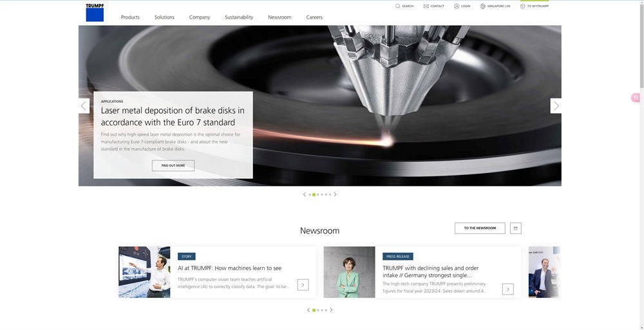Open 'AI at TRUMPF: How machines learn to see'
Screen dimensions: 644x330
coord(230,268)
